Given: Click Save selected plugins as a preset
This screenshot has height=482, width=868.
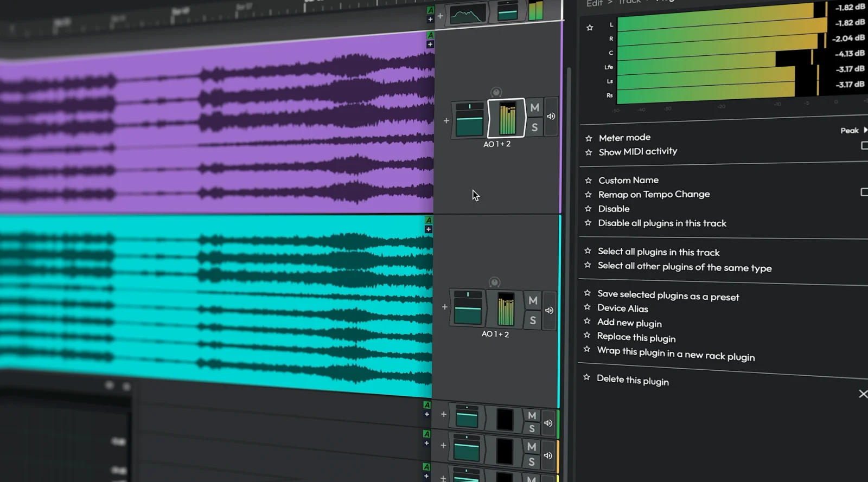Looking at the screenshot, I should point(668,295).
